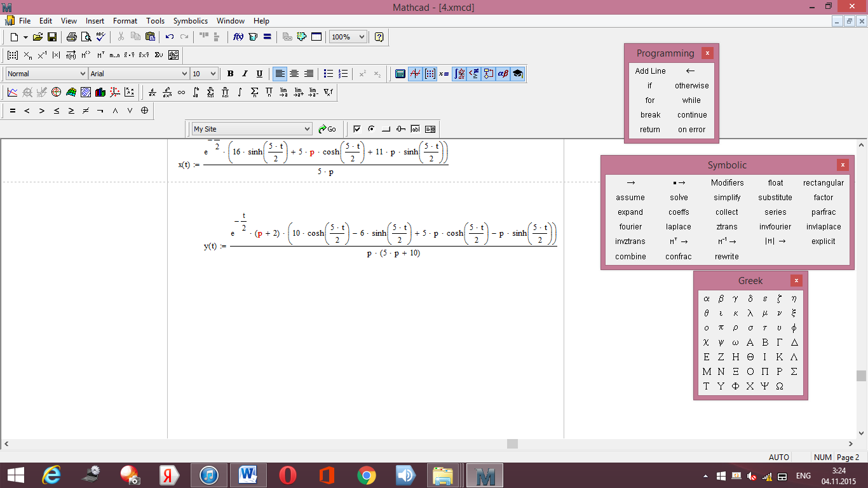This screenshot has height=488, width=868.
Task: Open the Help question mark icon
Action: [379, 37]
